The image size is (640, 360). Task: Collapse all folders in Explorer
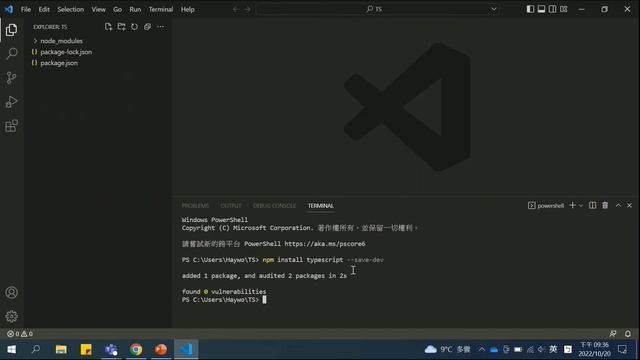pyautogui.click(x=147, y=27)
